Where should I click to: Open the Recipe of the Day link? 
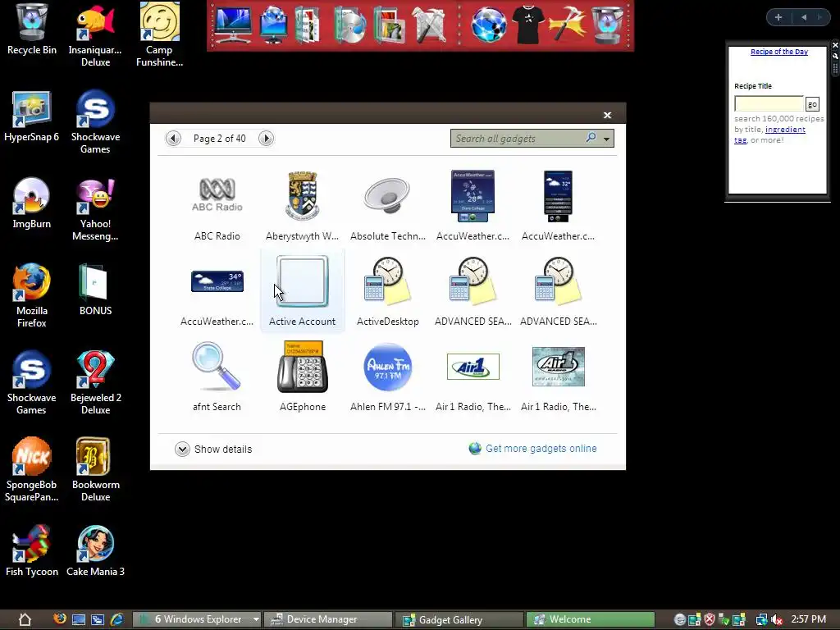point(779,52)
